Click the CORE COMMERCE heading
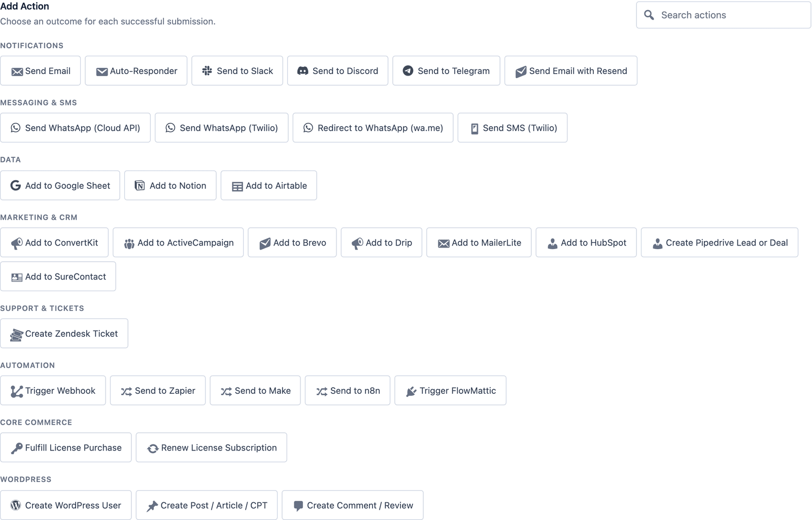The image size is (812, 520). pyautogui.click(x=36, y=423)
